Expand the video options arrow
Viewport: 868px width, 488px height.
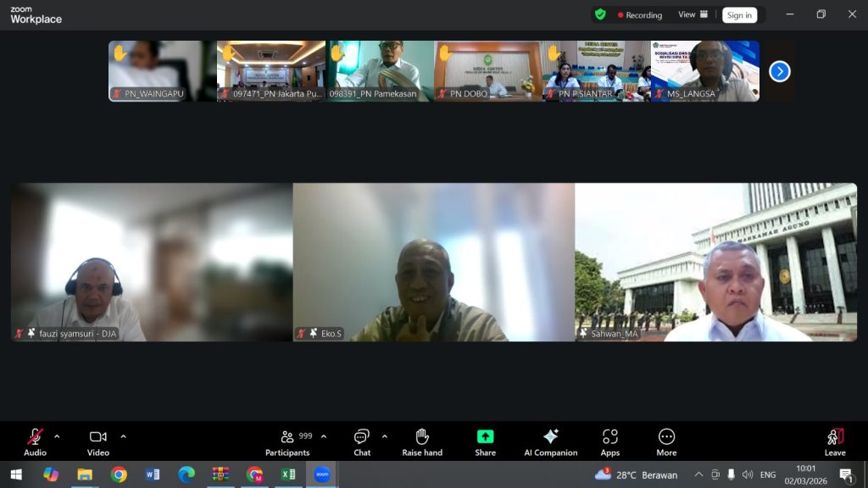pyautogui.click(x=123, y=436)
